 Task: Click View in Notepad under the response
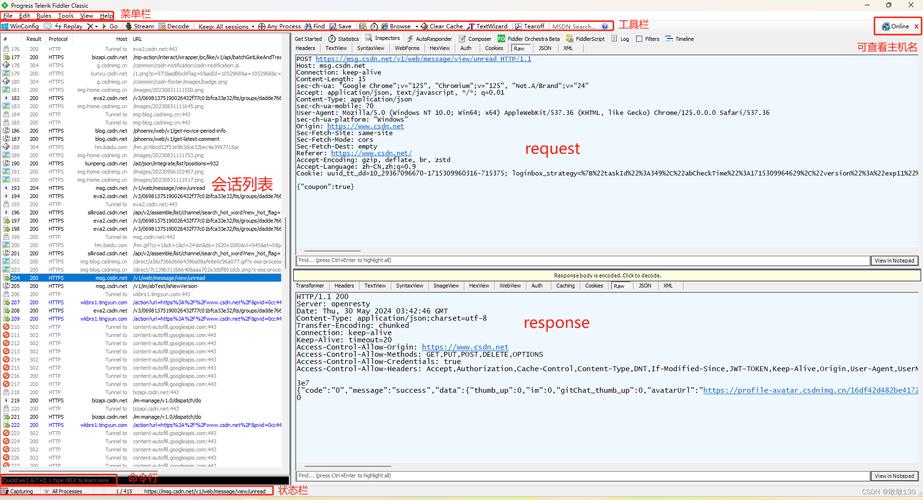894,476
